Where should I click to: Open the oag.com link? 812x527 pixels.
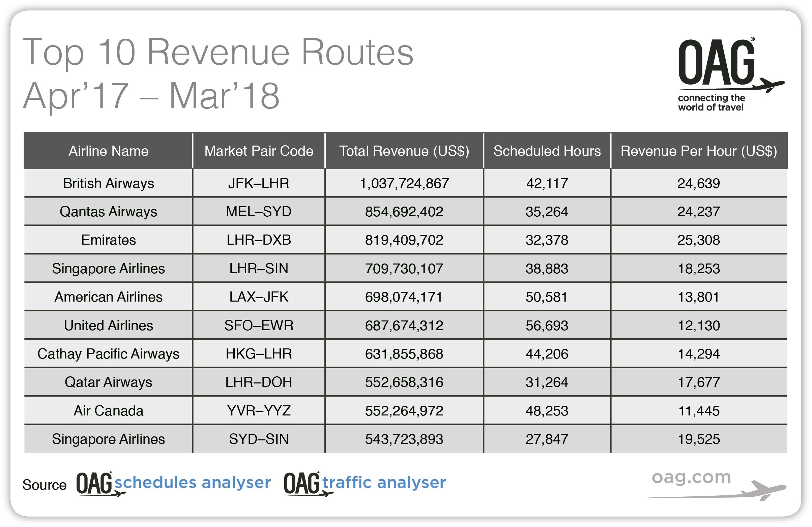pos(691,477)
